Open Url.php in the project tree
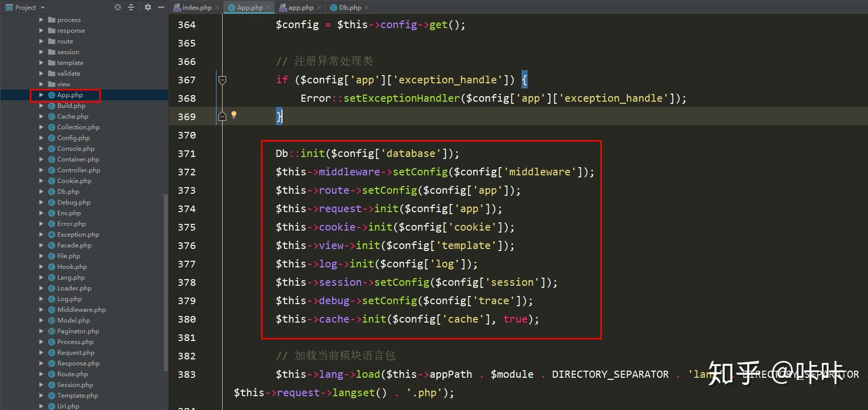Screen dimensions: 868x410 tap(68, 406)
